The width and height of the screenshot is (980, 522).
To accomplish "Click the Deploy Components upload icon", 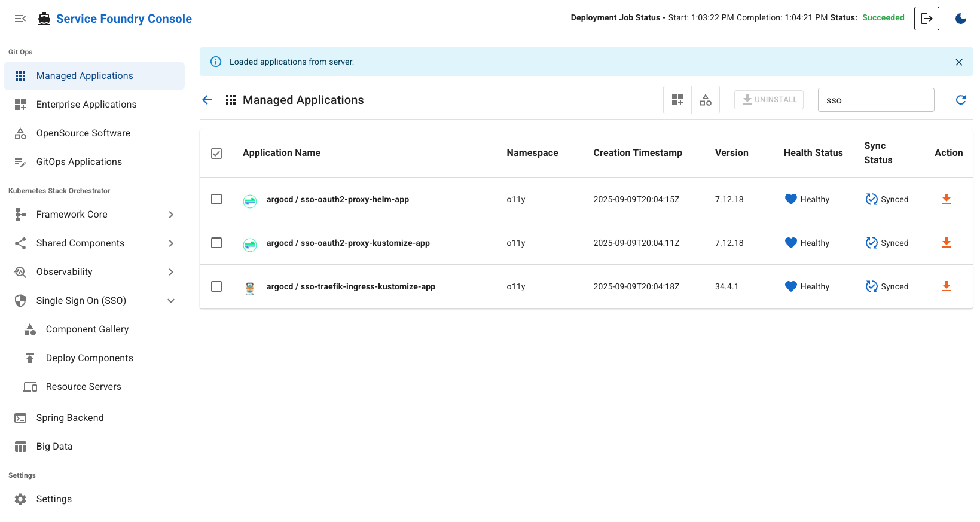I will pyautogui.click(x=30, y=358).
